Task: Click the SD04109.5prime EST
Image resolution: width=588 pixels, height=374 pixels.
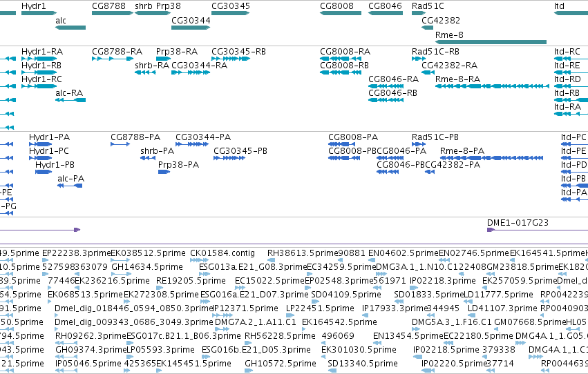Action: [x=315, y=302]
